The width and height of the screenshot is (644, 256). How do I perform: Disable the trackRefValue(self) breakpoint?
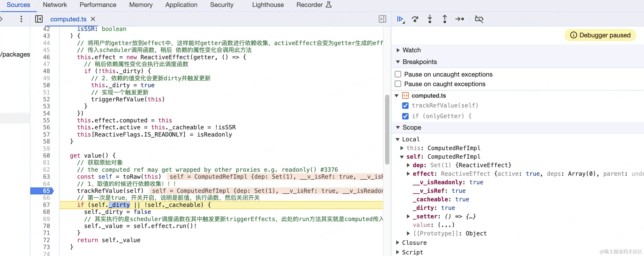405,106
